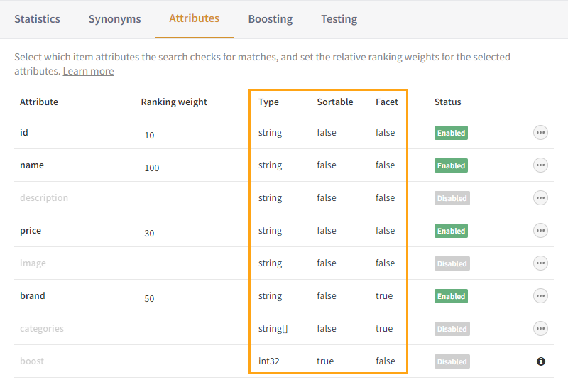Open the more options menu for name
Screen dimensions: 568x392
click(540, 165)
